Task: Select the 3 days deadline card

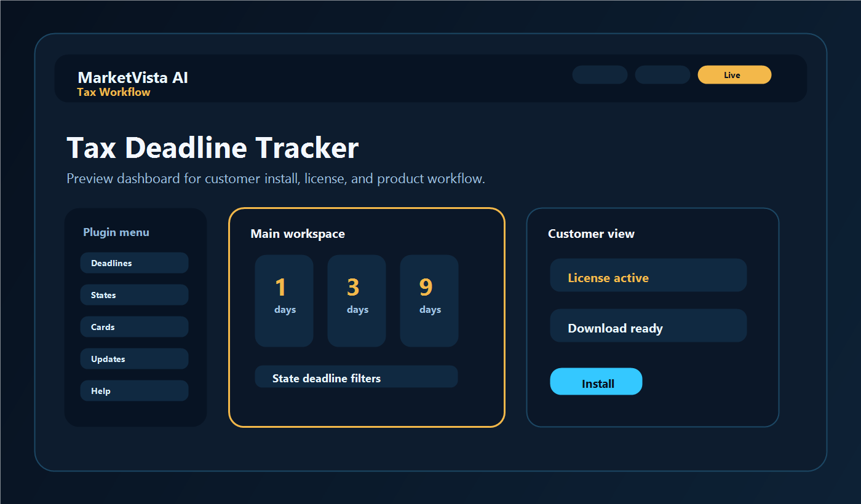Action: tap(357, 301)
